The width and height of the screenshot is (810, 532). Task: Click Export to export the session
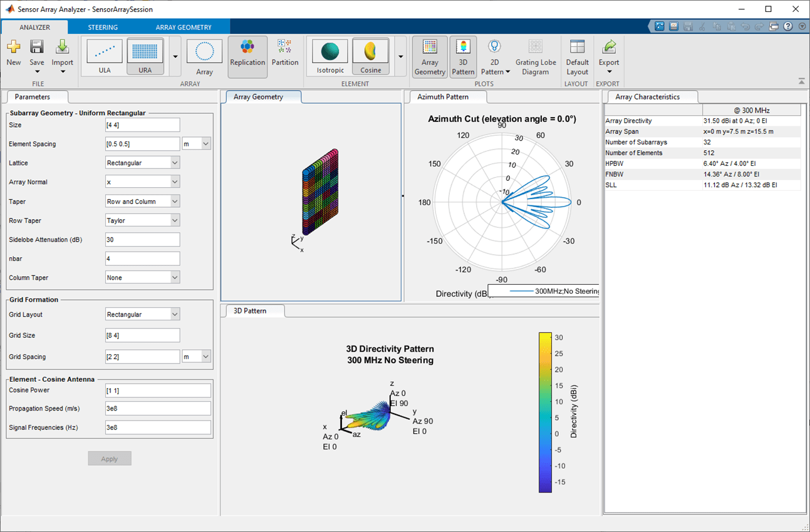(608, 56)
